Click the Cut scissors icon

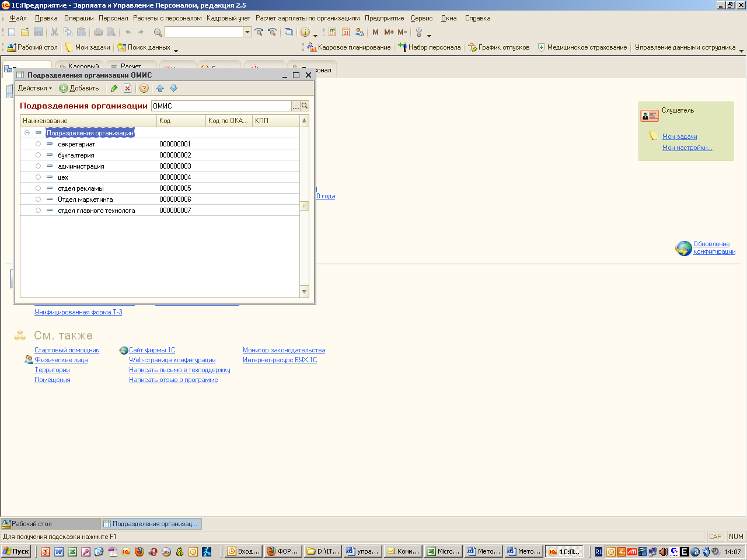(x=54, y=32)
